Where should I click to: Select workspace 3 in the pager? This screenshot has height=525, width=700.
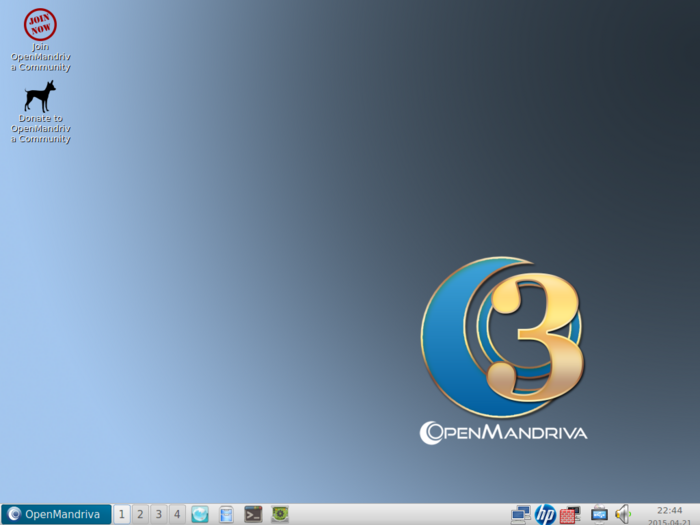pos(158,514)
